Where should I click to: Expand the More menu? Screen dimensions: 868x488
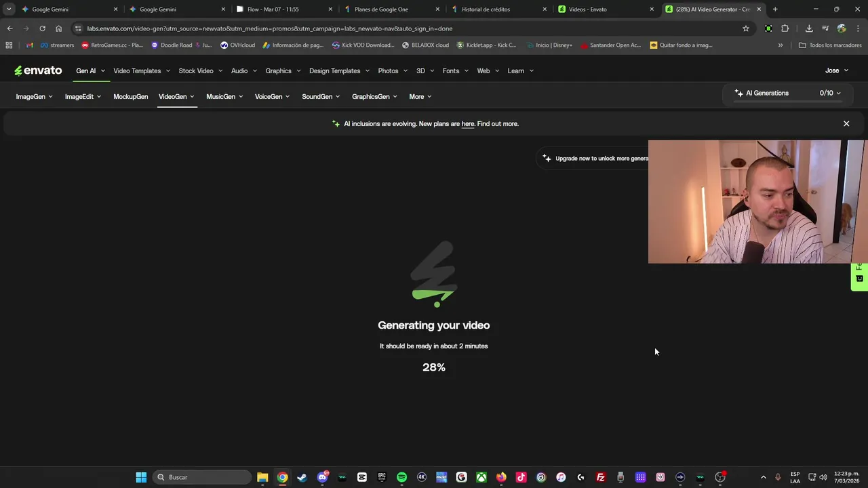coord(420,96)
